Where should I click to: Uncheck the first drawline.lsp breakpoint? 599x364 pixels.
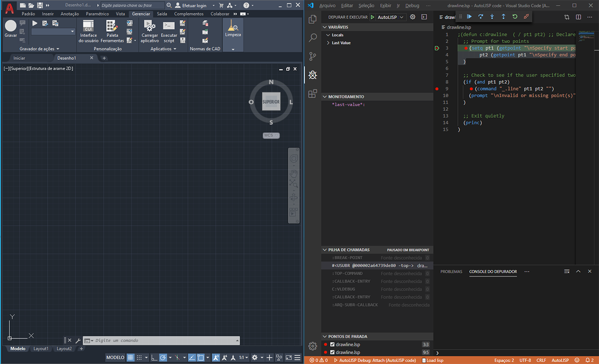[332, 345]
